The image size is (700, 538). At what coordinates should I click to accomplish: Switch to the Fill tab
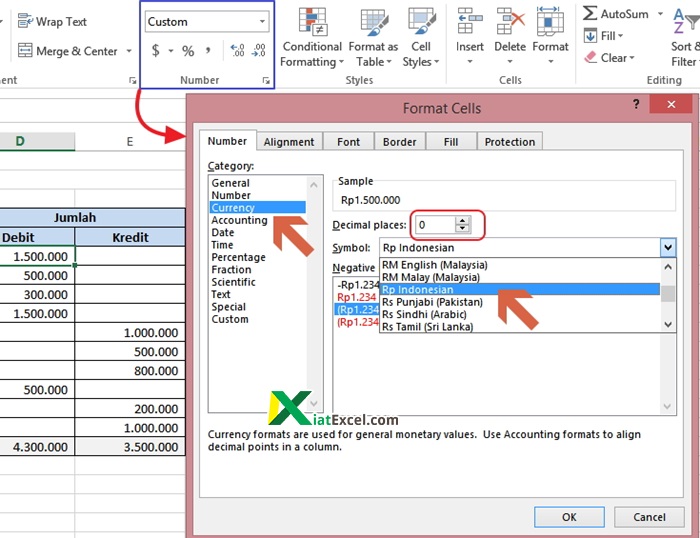click(451, 142)
